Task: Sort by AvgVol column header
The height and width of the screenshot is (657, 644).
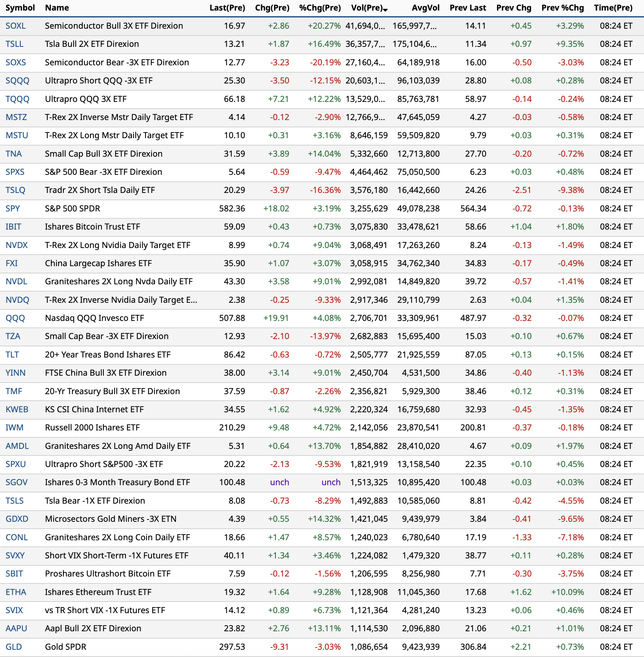Action: (425, 8)
